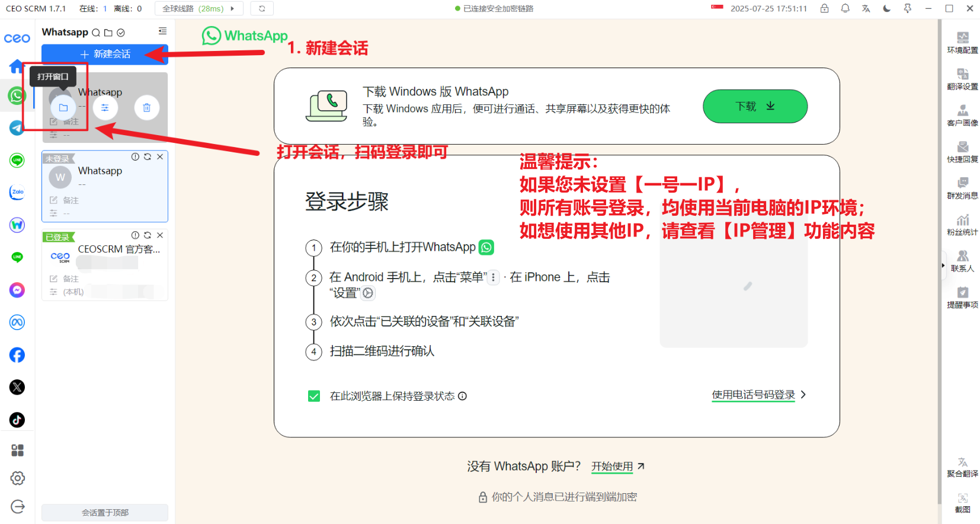Click the search icon beside Whatsapp title
The image size is (980, 524).
coord(96,33)
